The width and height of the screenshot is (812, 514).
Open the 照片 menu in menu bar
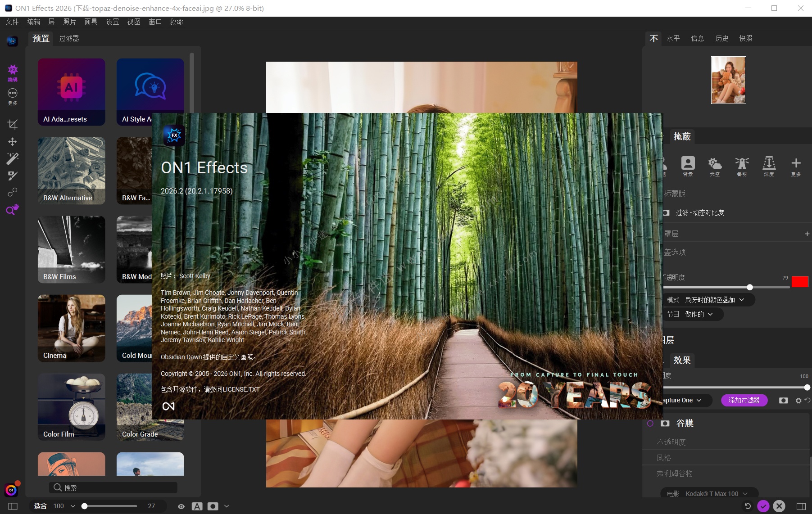(x=69, y=22)
